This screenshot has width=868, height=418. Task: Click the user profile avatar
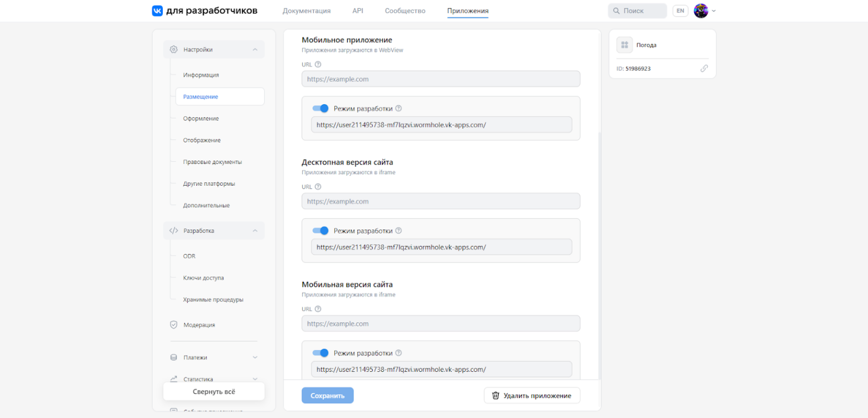click(x=701, y=11)
